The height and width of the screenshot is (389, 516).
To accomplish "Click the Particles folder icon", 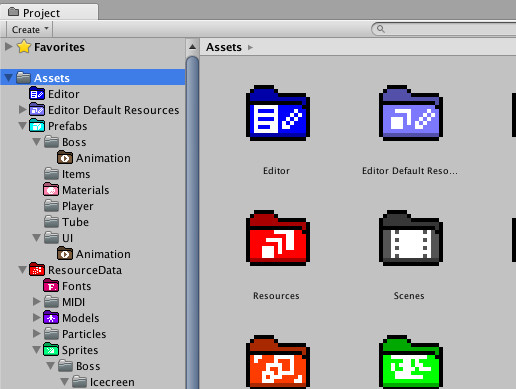I will (x=51, y=334).
